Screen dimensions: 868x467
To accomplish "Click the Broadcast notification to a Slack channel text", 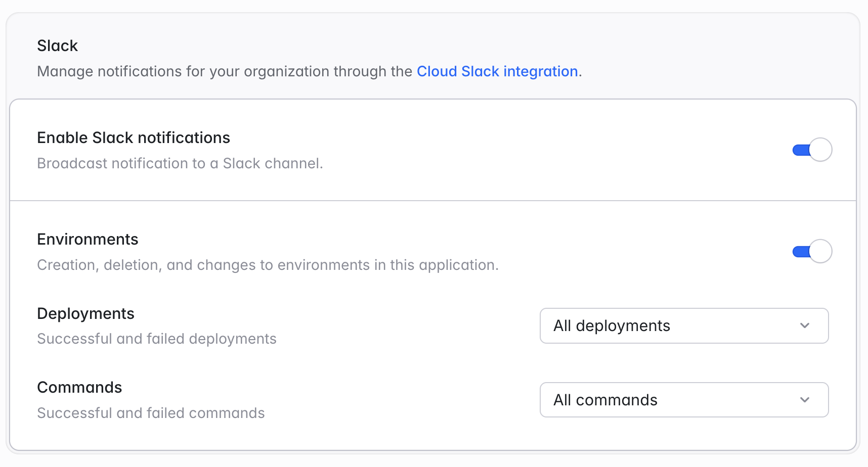I will coord(180,164).
